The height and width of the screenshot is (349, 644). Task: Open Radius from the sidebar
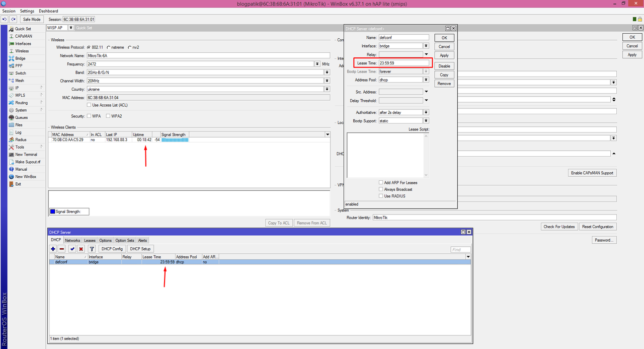[21, 139]
